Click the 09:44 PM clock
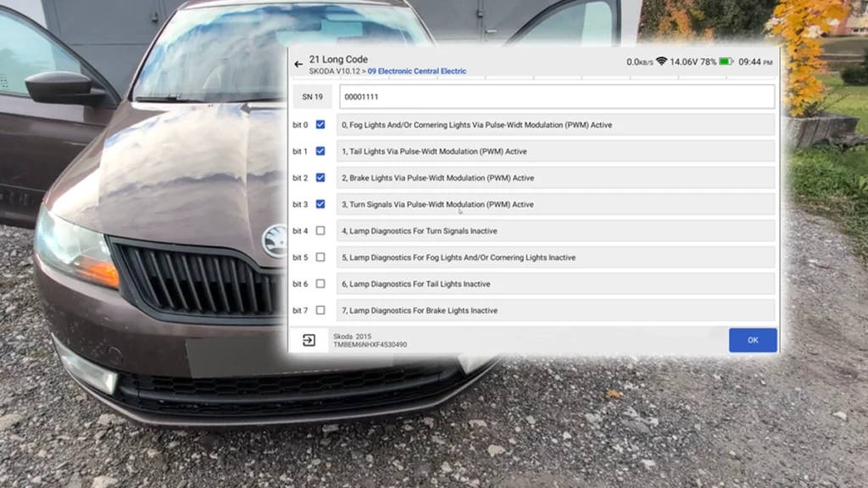The height and width of the screenshot is (488, 868). (x=755, y=62)
